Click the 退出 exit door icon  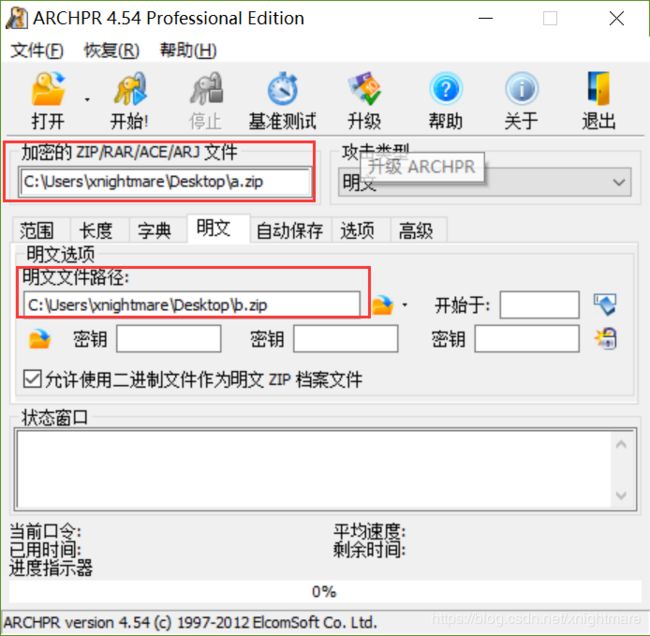(599, 89)
